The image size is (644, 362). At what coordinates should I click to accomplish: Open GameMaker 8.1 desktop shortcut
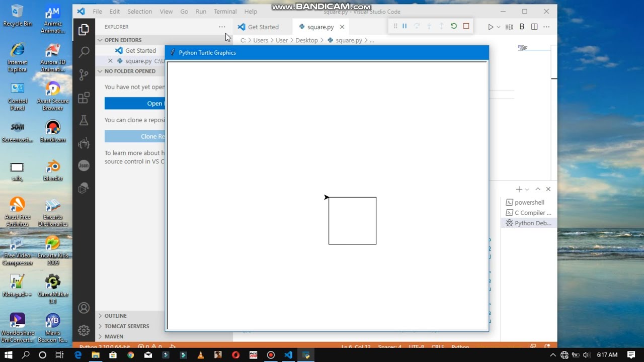click(52, 289)
